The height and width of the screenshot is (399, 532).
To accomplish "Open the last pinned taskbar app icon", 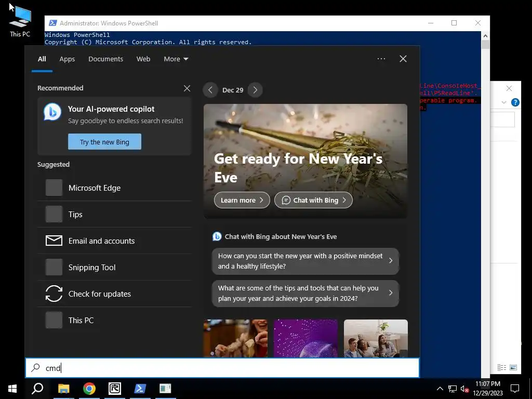I will tap(166, 389).
